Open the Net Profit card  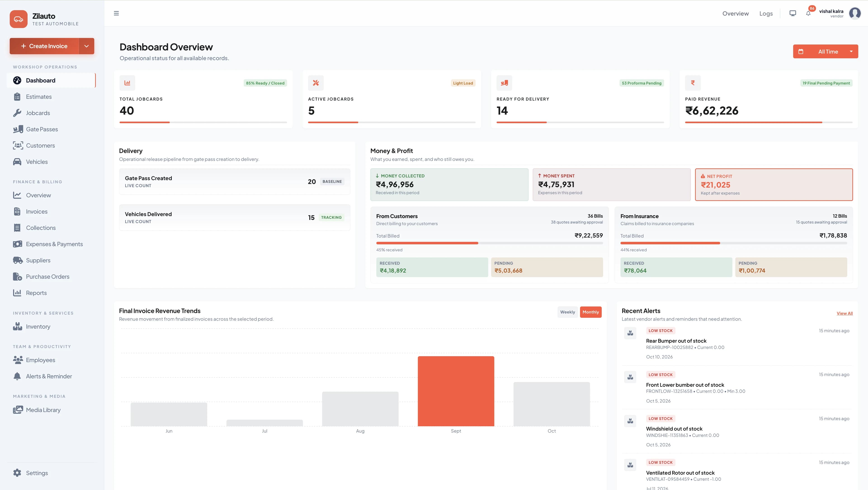click(774, 185)
